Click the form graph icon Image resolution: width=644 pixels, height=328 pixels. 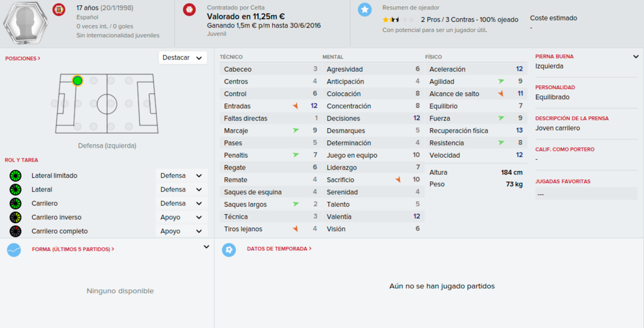(x=14, y=249)
